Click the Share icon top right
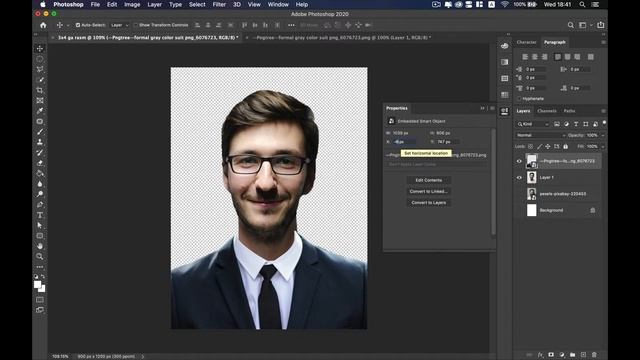 tap(600, 25)
